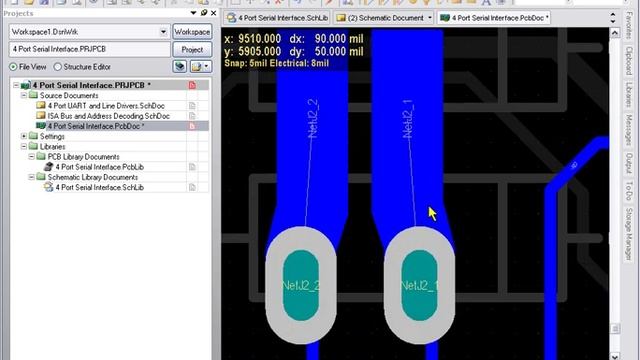Click the schematic icon of ISA Bus file
Image resolution: width=640 pixels, height=360 pixels.
pyautogui.click(x=41, y=116)
